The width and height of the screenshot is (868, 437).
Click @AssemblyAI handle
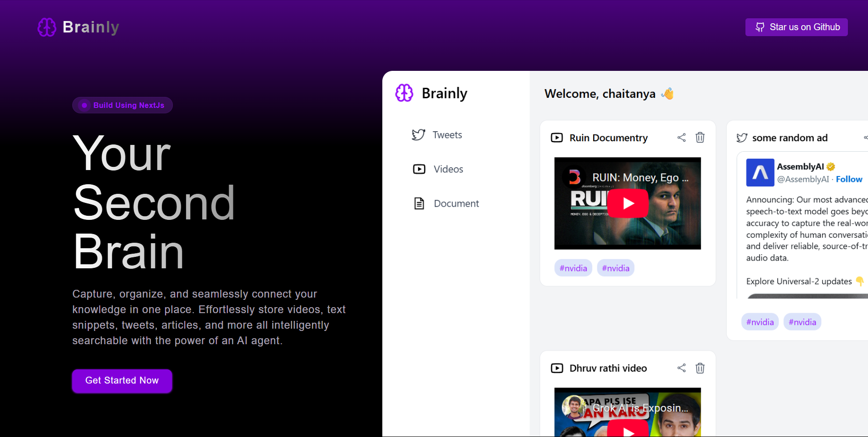pos(803,179)
